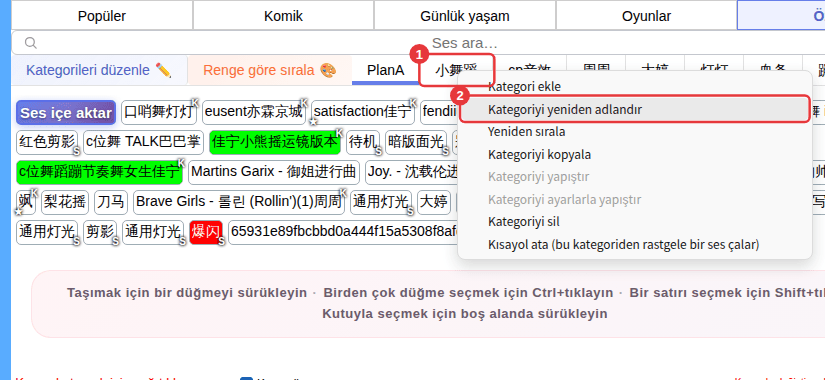This screenshot has height=380, width=825.
Task: Click Kategorileri düzenle button
Action: [x=99, y=70]
